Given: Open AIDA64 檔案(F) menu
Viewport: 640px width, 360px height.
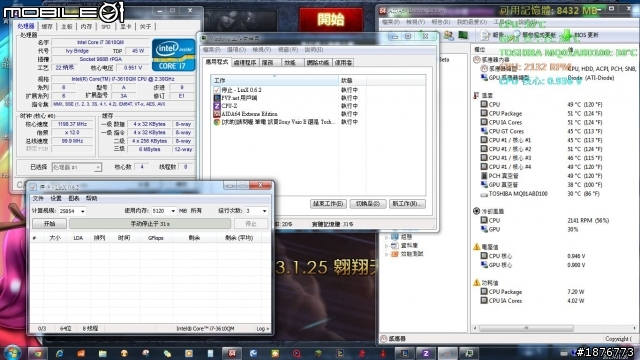Looking at the screenshot, I should 391,22.
